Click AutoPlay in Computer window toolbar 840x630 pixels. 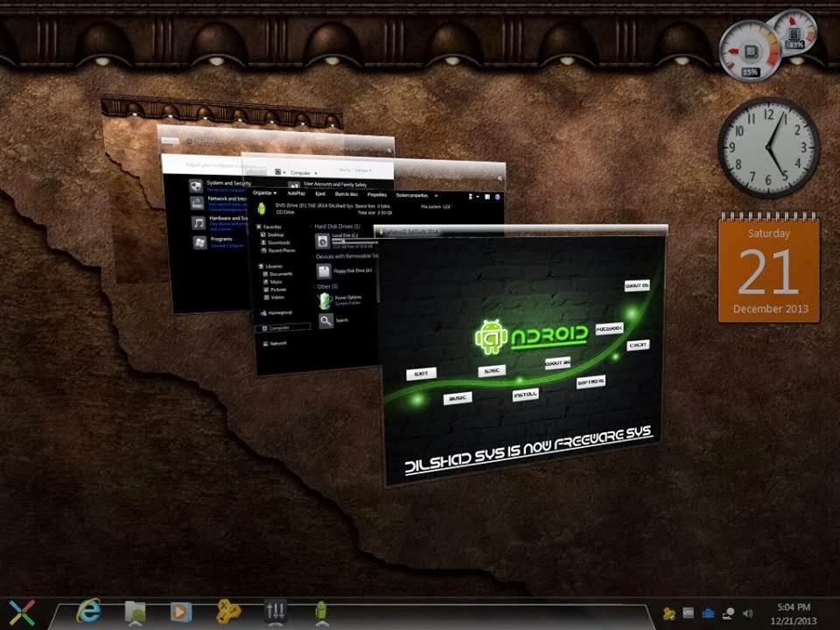click(297, 193)
